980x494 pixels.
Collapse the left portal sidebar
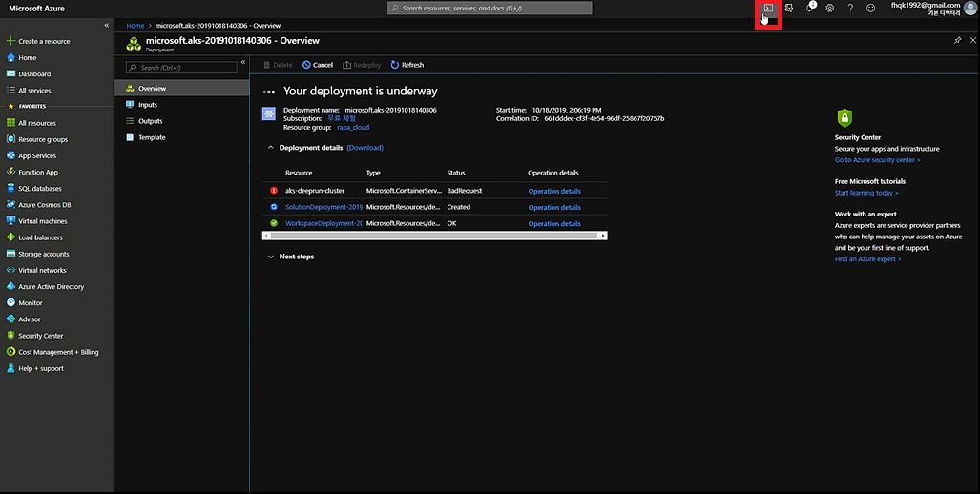click(106, 25)
